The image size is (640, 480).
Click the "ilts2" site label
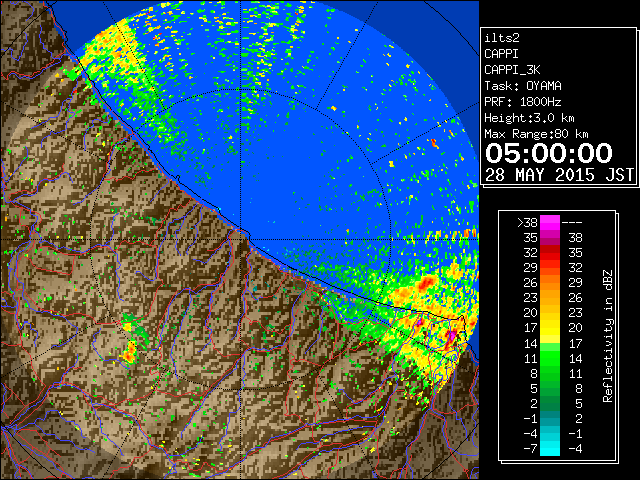(502, 38)
